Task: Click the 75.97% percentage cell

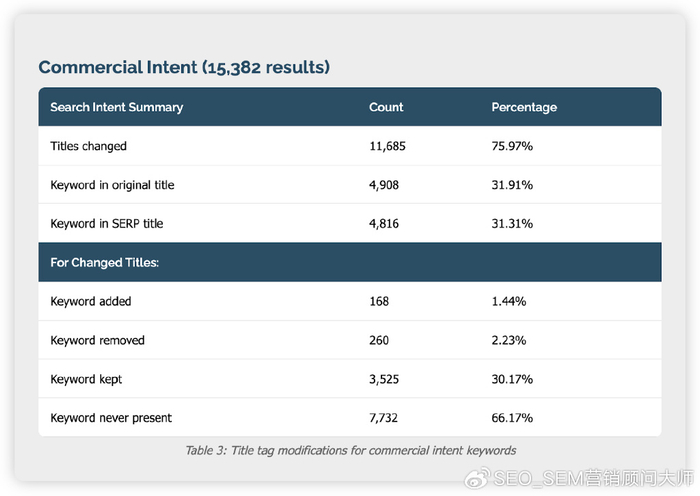Action: pos(512,146)
